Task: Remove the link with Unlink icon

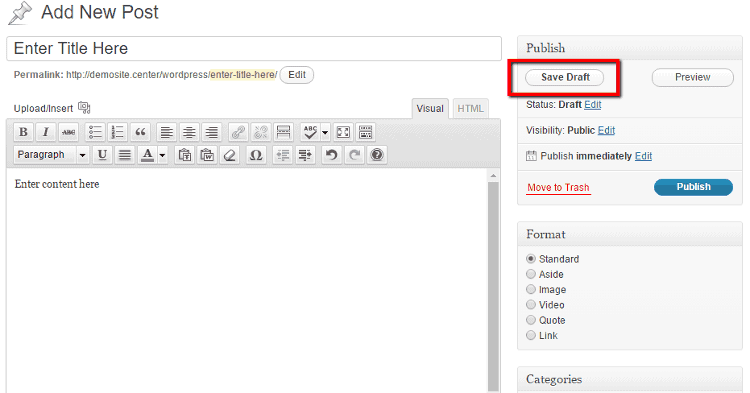Action: (261, 132)
